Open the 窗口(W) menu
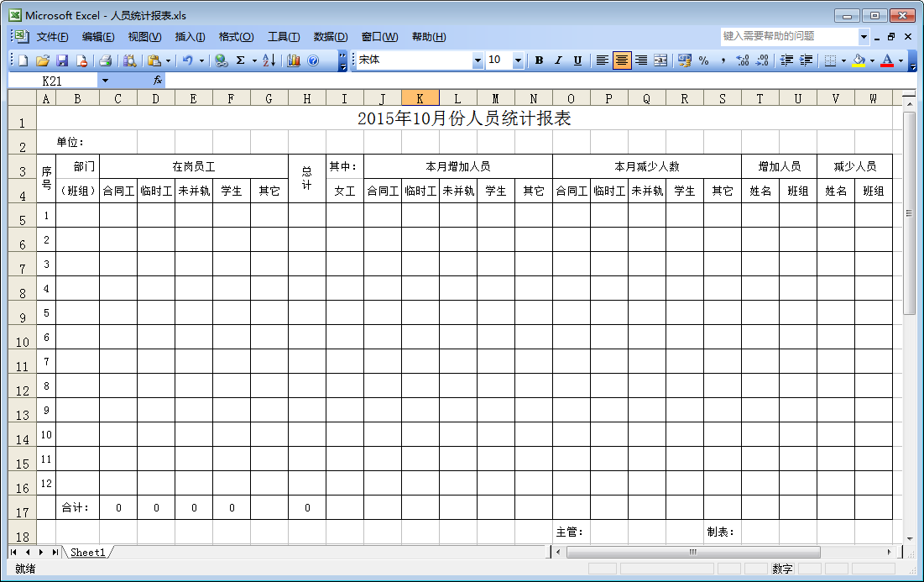The width and height of the screenshot is (924, 582). 378,37
